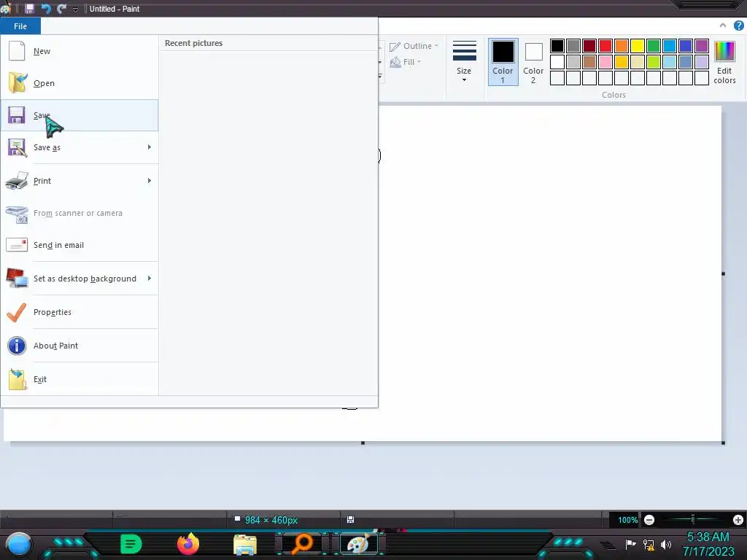Click the About Paint info icon
Screen dimensions: 747x560
[x=17, y=346]
